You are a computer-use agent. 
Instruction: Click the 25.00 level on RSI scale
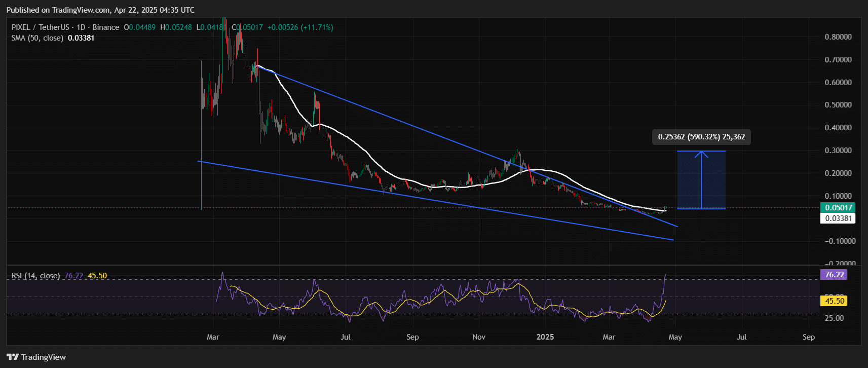pyautogui.click(x=834, y=318)
